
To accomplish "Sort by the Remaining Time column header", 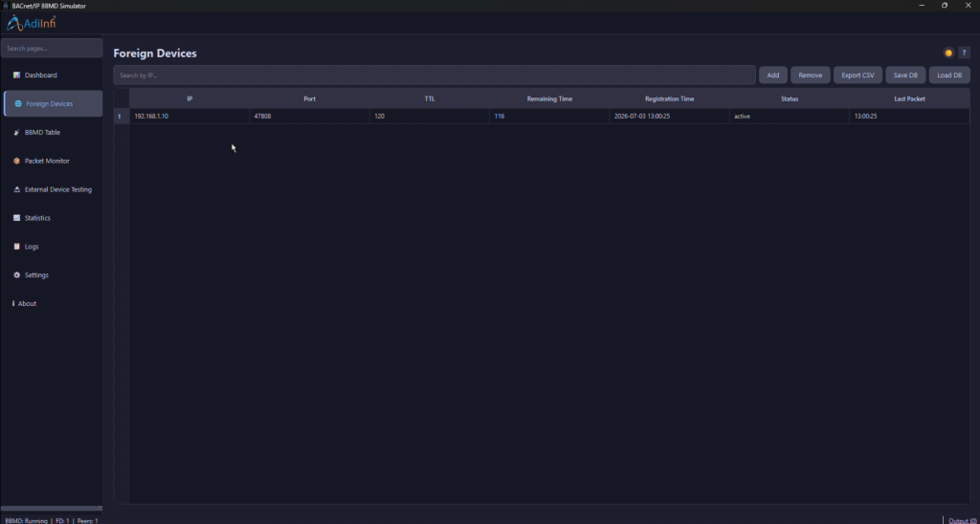I will 549,98.
